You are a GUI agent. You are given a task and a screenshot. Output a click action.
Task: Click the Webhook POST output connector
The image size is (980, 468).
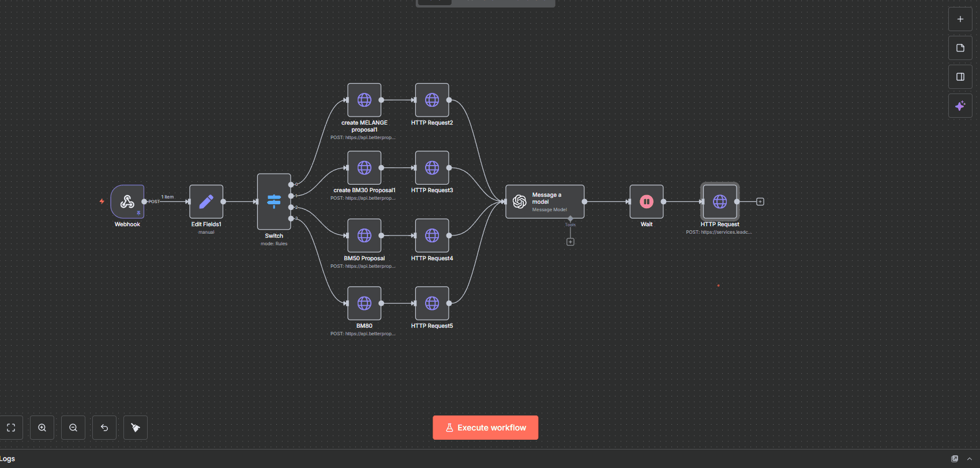click(x=144, y=201)
